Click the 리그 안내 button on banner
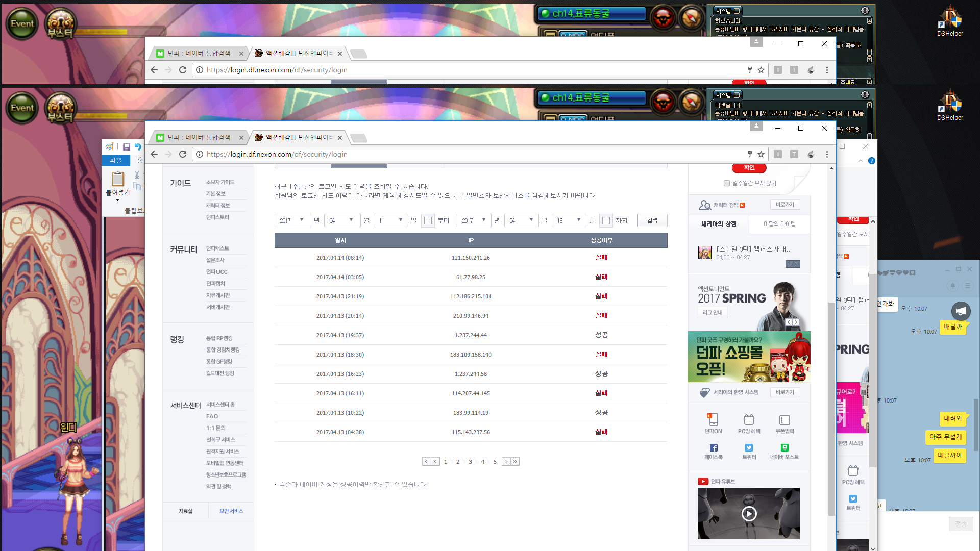Screen dimensions: 980x551 pos(713,313)
